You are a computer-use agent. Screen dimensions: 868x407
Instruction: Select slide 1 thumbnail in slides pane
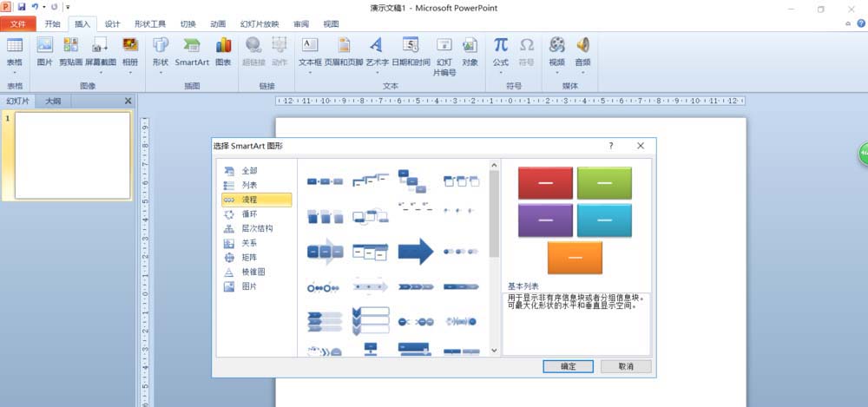pyautogui.click(x=73, y=155)
